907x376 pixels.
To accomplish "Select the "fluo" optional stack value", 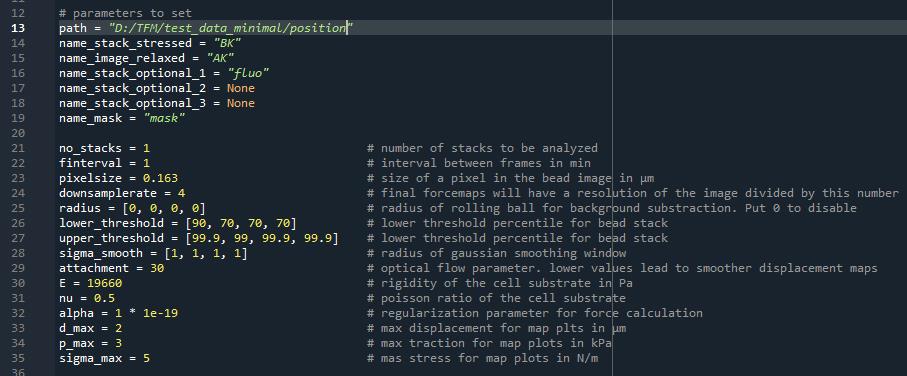I will point(248,73).
